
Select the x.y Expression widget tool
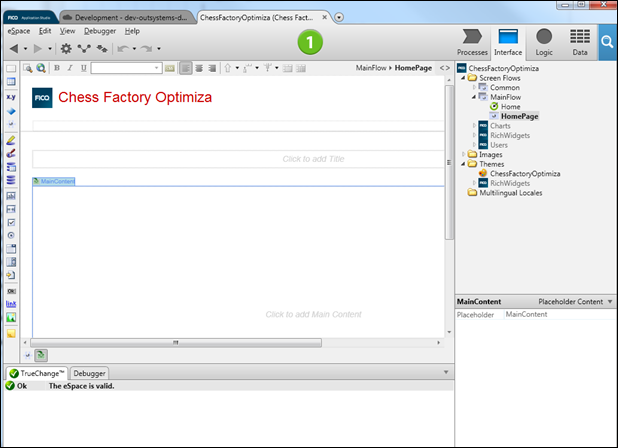click(x=11, y=97)
